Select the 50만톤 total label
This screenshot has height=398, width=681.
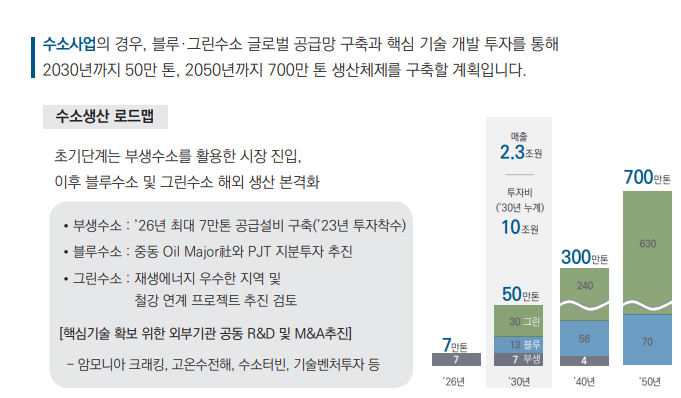point(520,294)
